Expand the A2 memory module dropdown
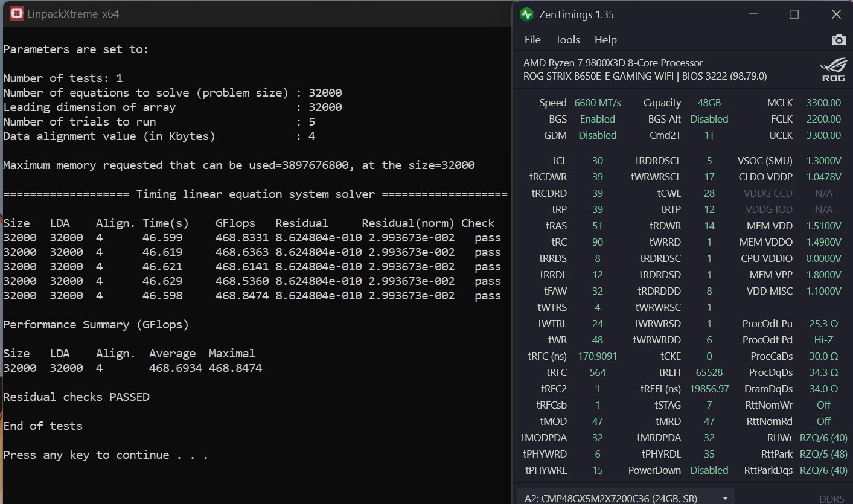853x504 pixels. tap(626, 497)
